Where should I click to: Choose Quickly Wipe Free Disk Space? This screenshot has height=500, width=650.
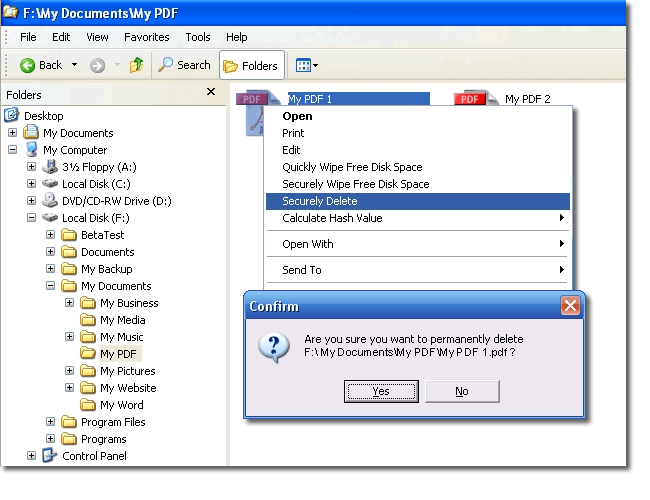[418, 167]
